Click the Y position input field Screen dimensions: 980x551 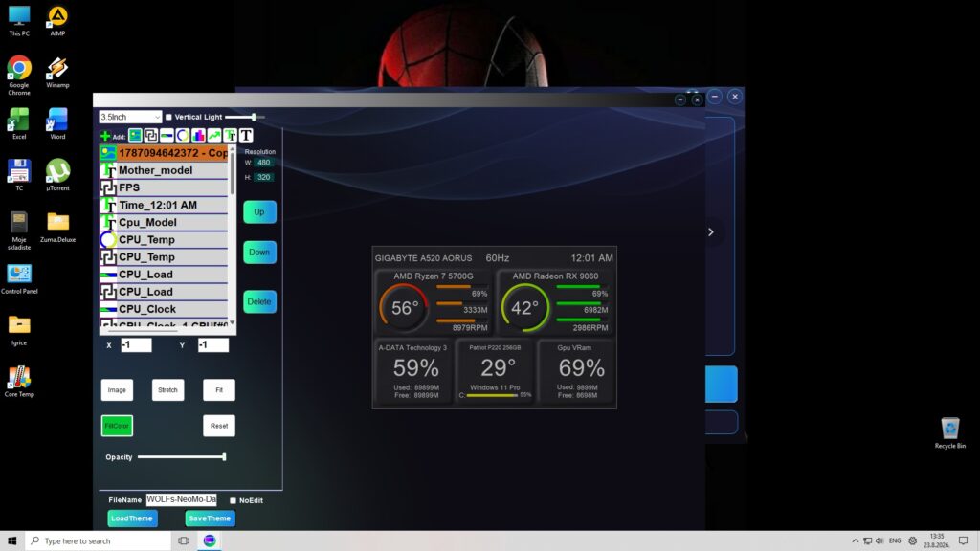pyautogui.click(x=213, y=344)
